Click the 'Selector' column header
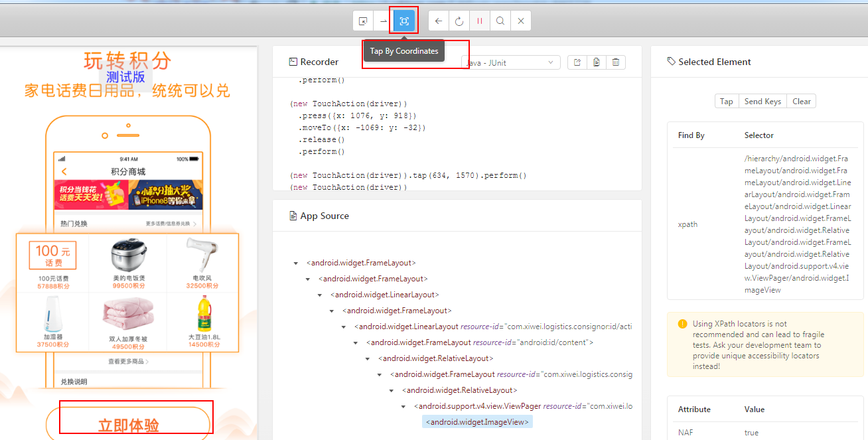The image size is (868, 440). tap(759, 135)
